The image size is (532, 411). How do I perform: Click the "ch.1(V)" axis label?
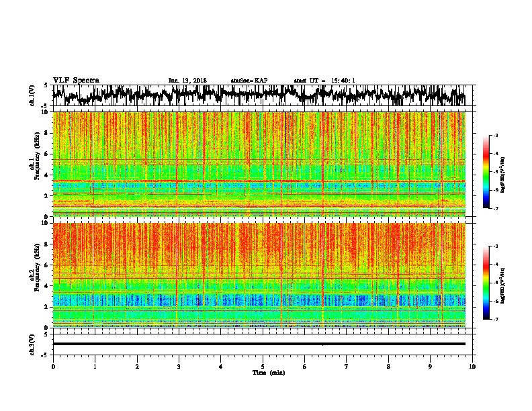pyautogui.click(x=32, y=95)
